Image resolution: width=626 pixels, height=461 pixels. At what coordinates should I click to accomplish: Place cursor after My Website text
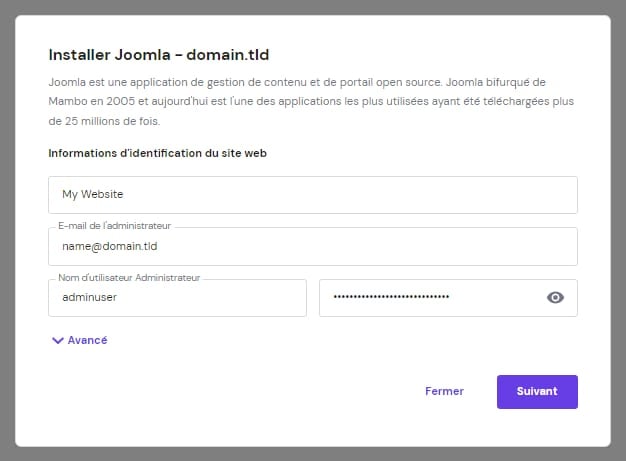(124, 195)
